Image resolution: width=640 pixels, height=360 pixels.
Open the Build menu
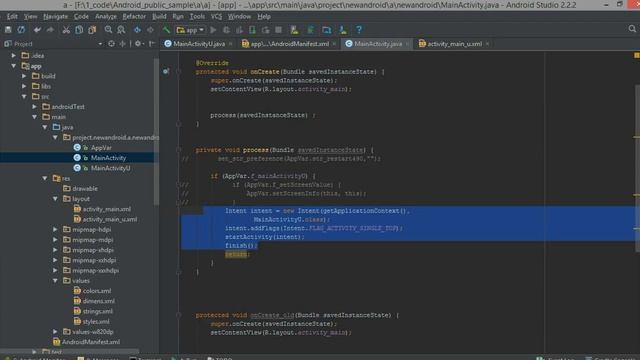point(159,16)
